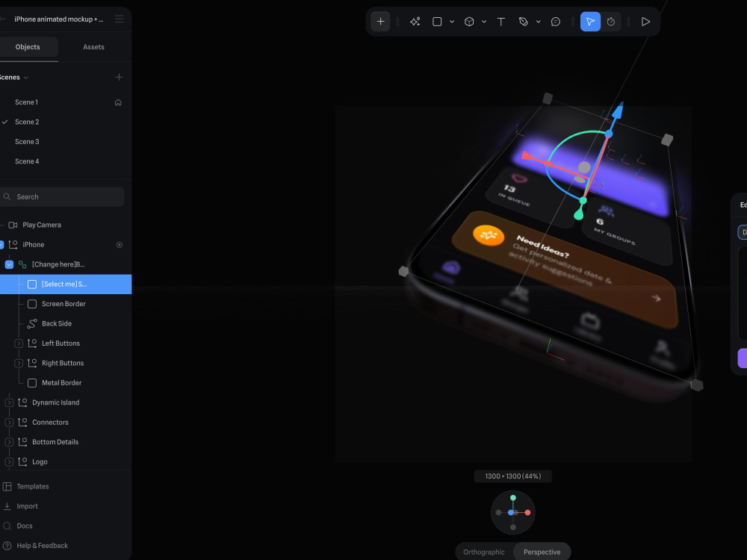Viewport: 747px width, 560px height.
Task: Click the target icon on iPhone row
Action: (119, 245)
